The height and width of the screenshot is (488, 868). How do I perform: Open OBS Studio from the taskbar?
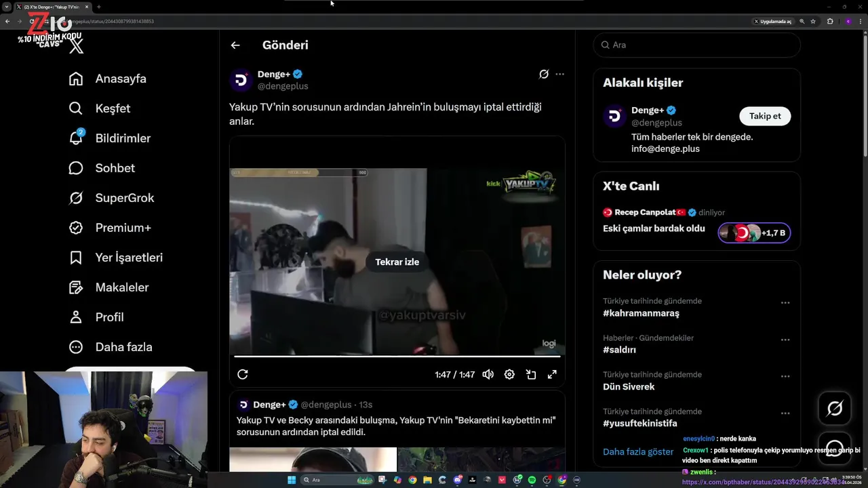[547, 480]
